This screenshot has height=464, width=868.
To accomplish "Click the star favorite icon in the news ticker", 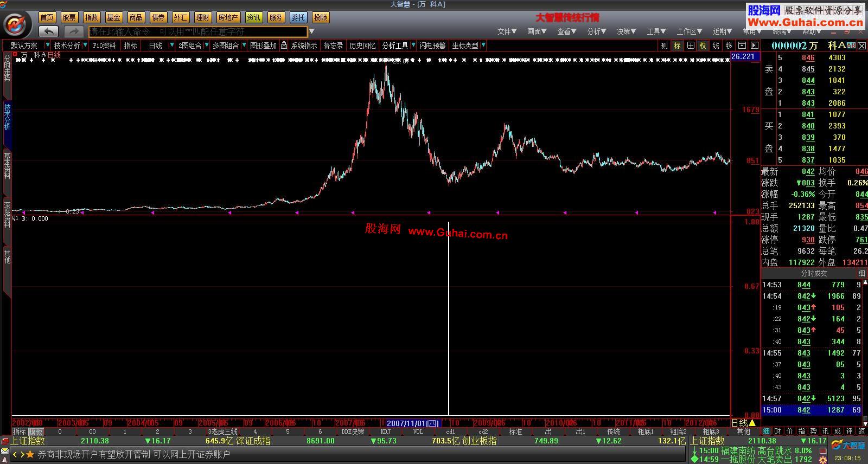I will point(30,454).
